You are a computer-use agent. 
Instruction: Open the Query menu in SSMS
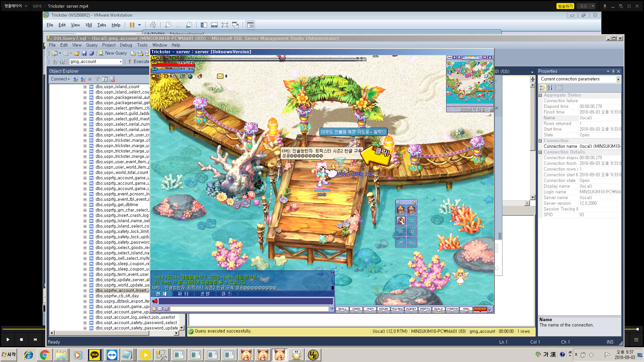(92, 45)
